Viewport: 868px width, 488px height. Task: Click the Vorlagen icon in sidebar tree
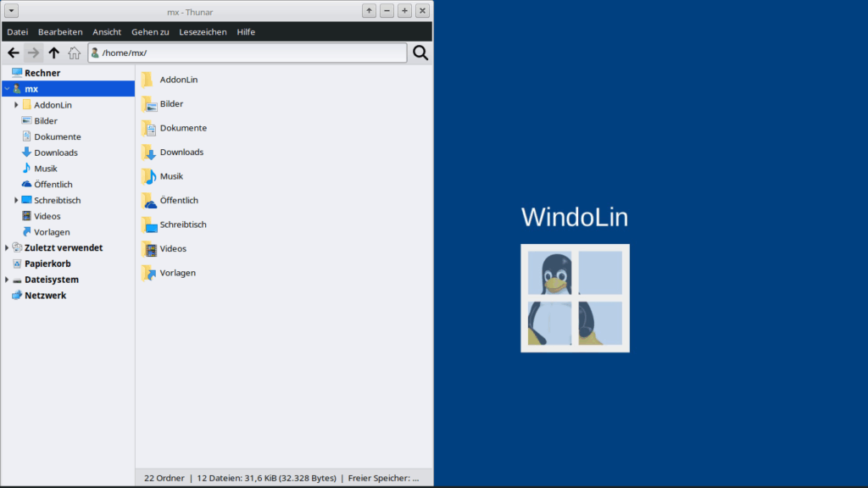click(x=26, y=232)
